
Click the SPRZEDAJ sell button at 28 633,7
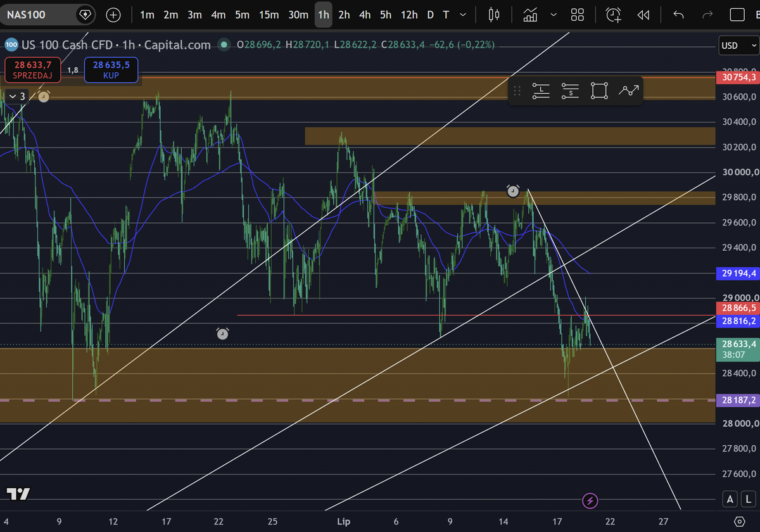coord(32,69)
